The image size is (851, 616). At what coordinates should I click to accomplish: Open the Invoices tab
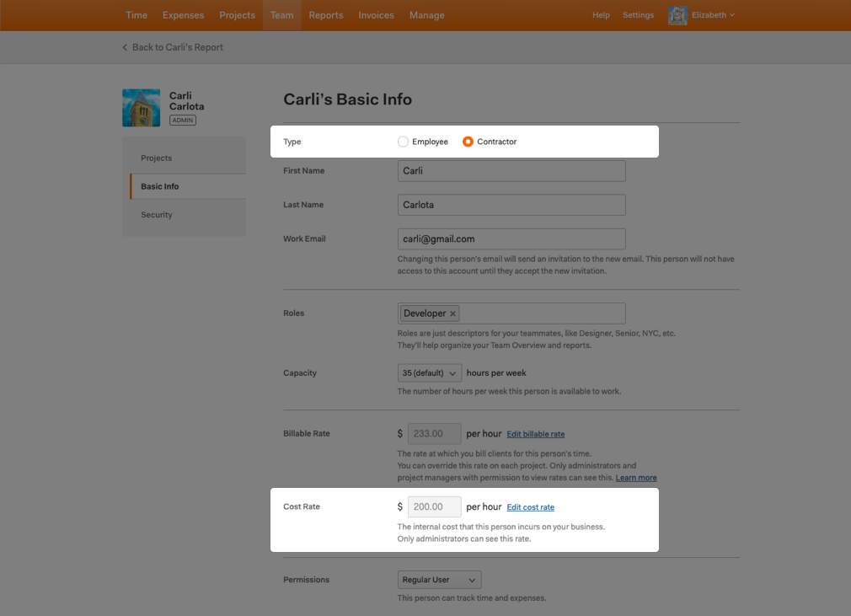(x=376, y=15)
